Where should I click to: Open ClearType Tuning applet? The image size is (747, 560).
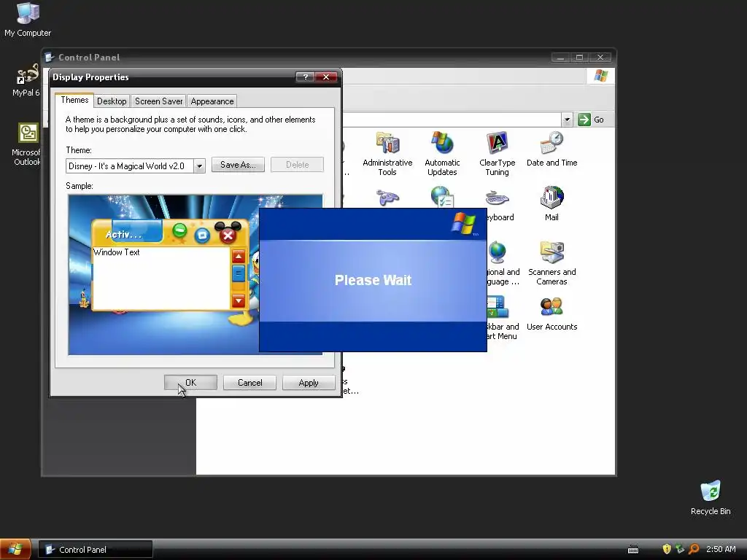click(497, 153)
